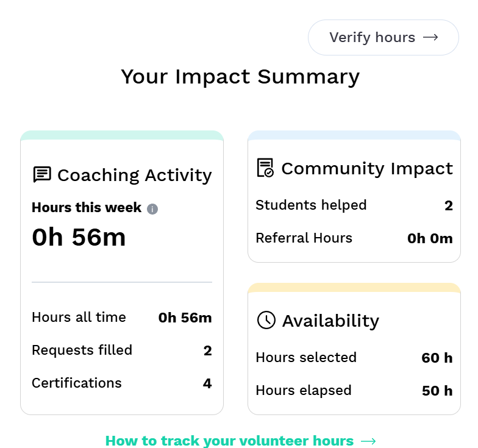Click the Hours selected row

point(354,358)
